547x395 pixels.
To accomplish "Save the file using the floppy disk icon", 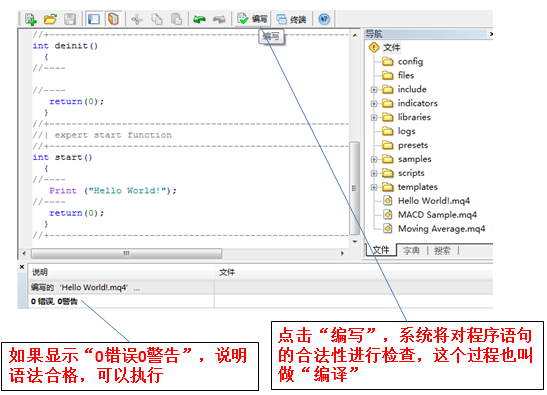I will (x=70, y=19).
